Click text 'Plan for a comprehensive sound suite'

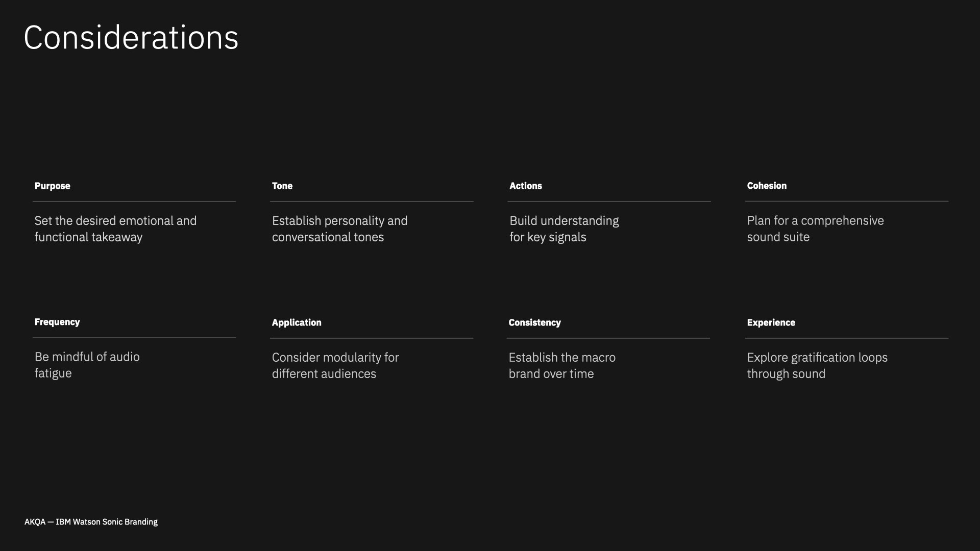click(815, 229)
